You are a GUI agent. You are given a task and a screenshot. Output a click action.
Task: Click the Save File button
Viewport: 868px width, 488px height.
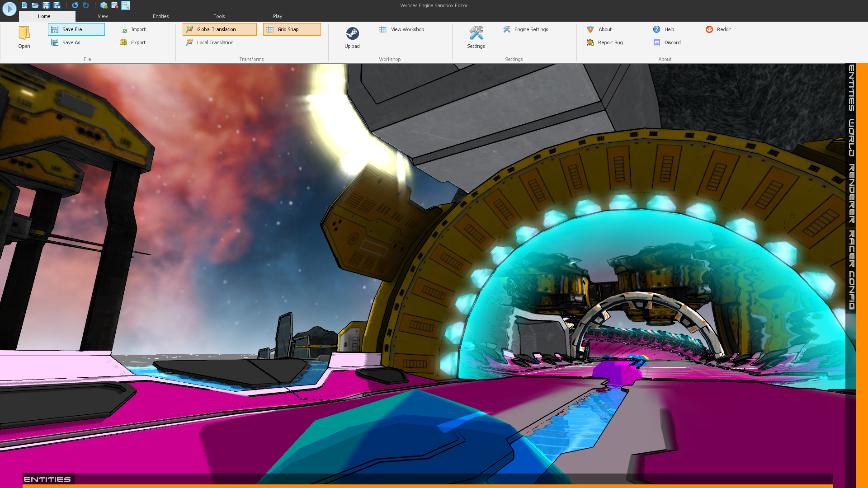[76, 29]
